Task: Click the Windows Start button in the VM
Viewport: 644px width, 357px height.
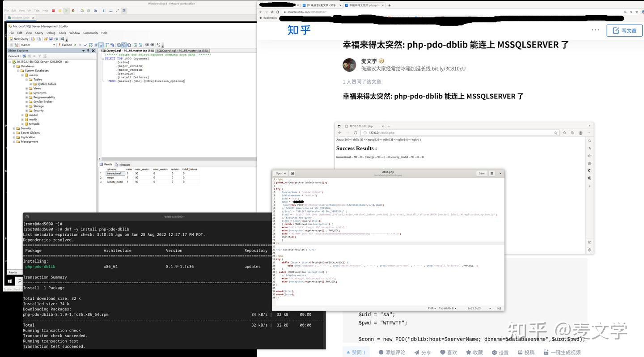Action: 9,281
